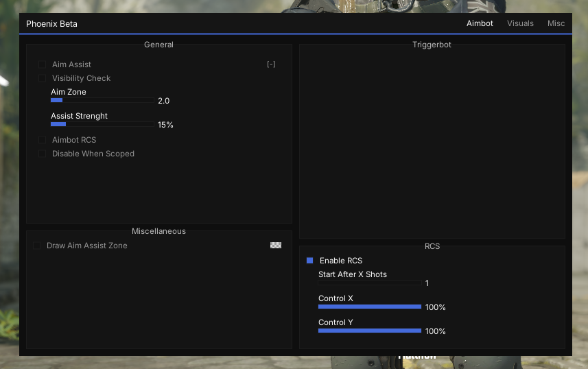Click the Assist Strenght value 15%

click(x=165, y=125)
